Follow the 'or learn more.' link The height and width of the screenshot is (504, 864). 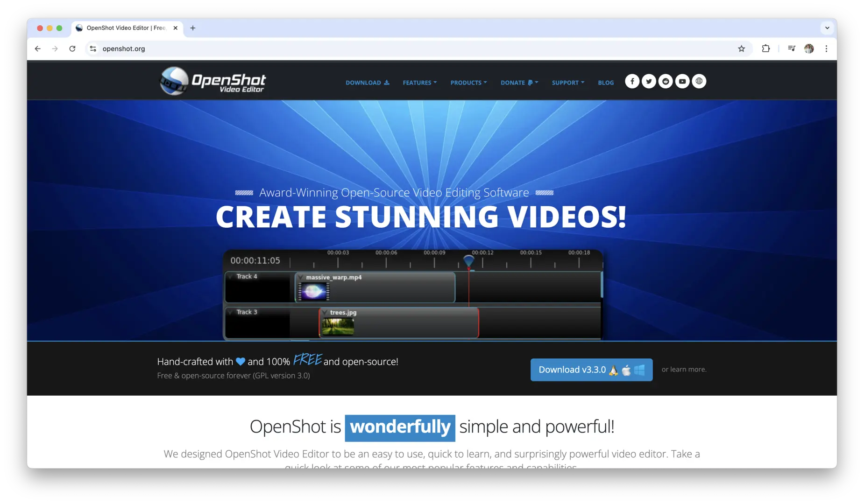684,369
